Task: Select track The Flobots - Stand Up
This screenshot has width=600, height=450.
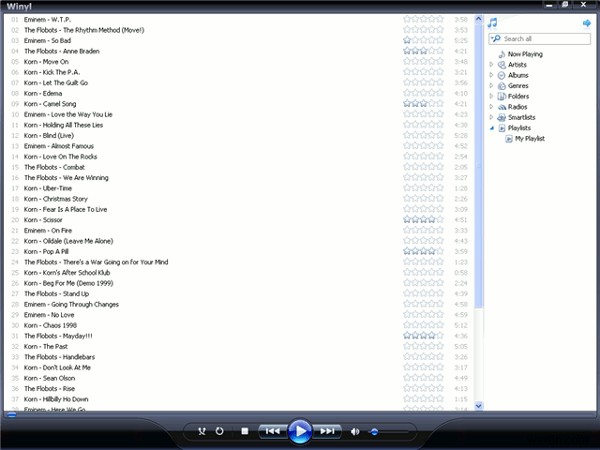Action: 56,294
